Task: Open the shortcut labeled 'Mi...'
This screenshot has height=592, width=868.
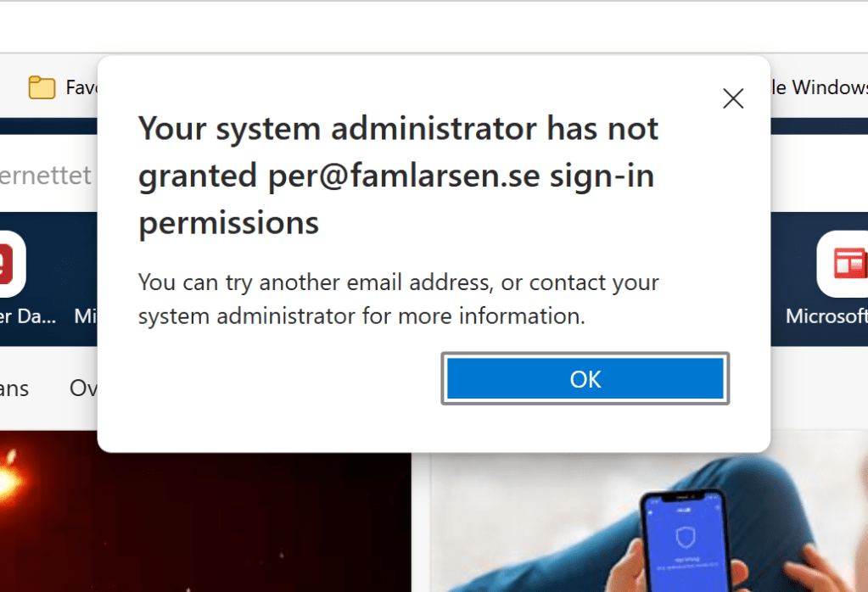Action: [x=86, y=316]
